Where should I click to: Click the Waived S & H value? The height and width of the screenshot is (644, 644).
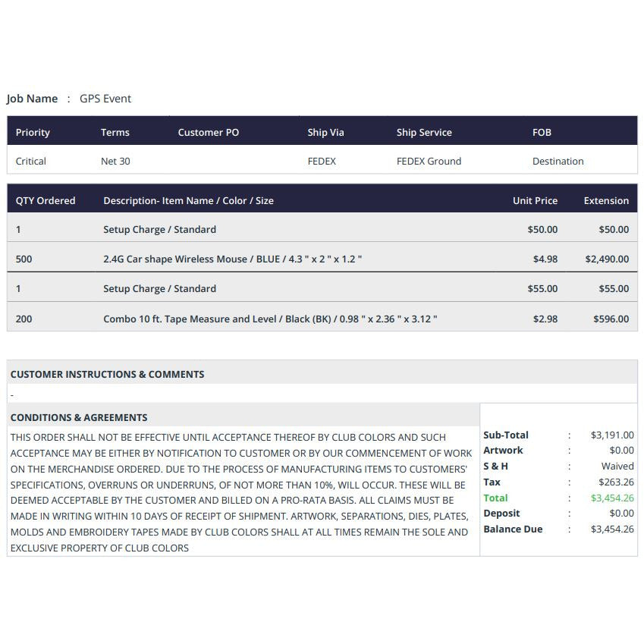coord(617,466)
